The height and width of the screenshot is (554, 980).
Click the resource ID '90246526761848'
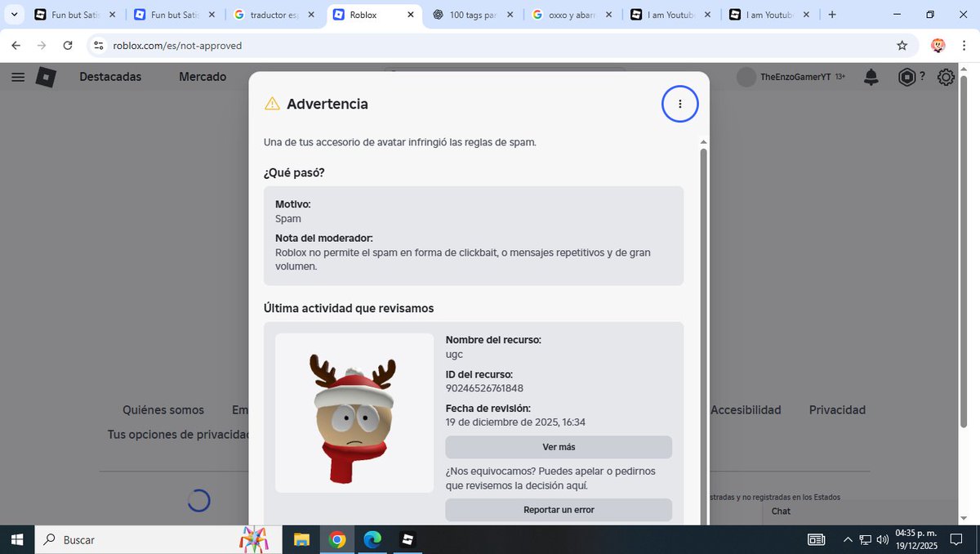click(x=484, y=388)
